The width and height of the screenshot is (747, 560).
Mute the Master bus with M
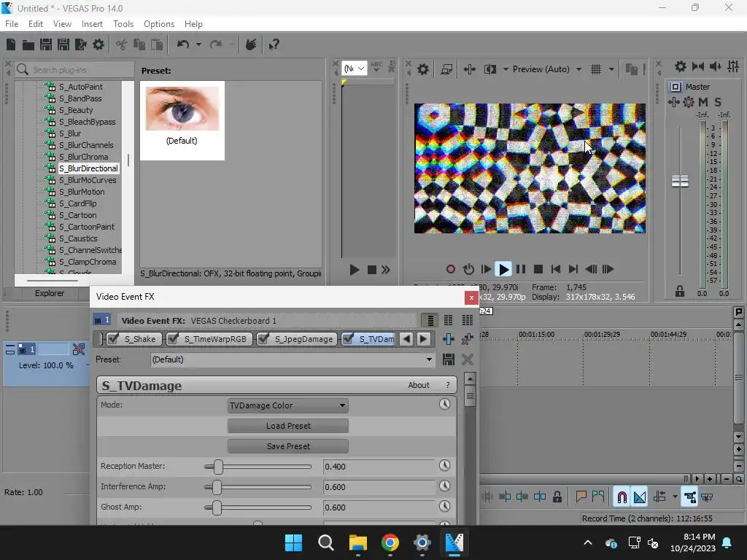(x=703, y=102)
